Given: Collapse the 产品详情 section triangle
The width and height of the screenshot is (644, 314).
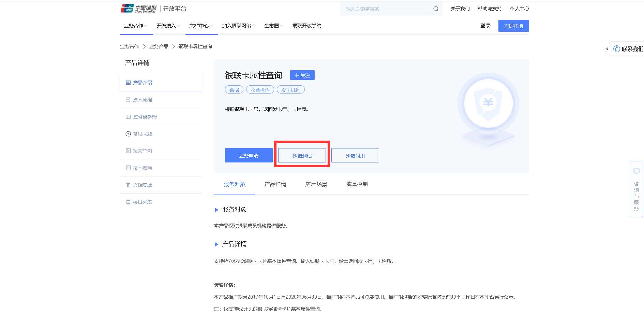Looking at the screenshot, I should click(x=216, y=244).
